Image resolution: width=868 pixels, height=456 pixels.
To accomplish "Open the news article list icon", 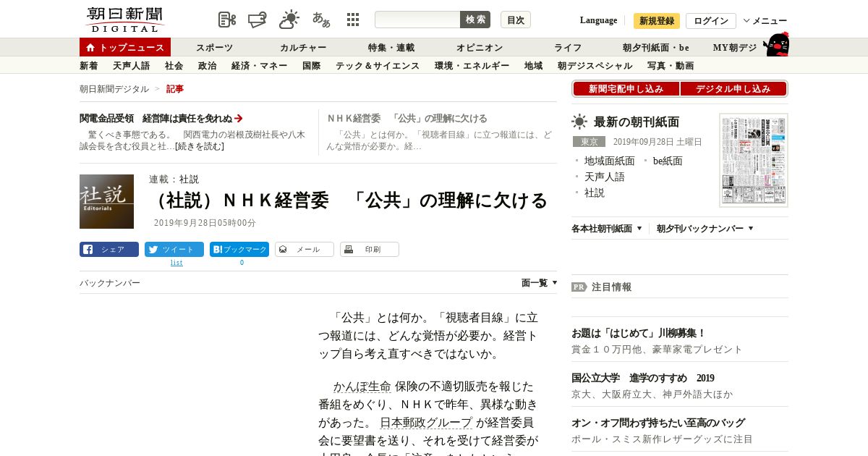I will point(227,20).
